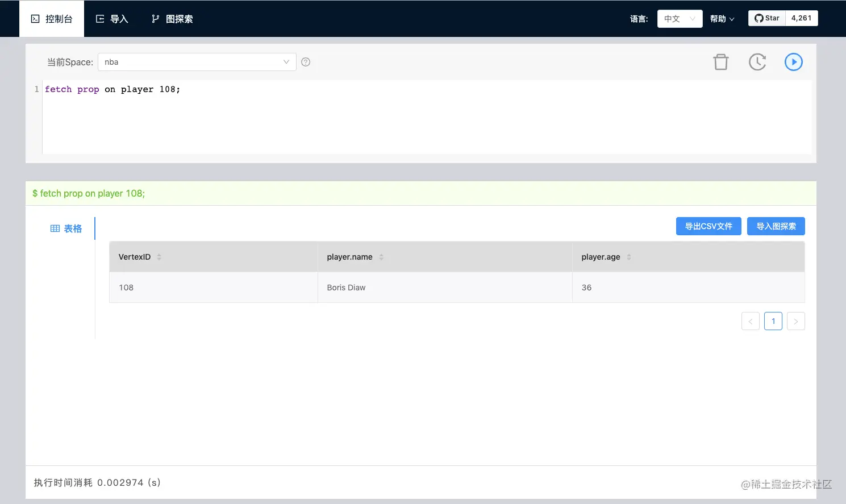Click the execution time 0.002974 text

(x=97, y=482)
